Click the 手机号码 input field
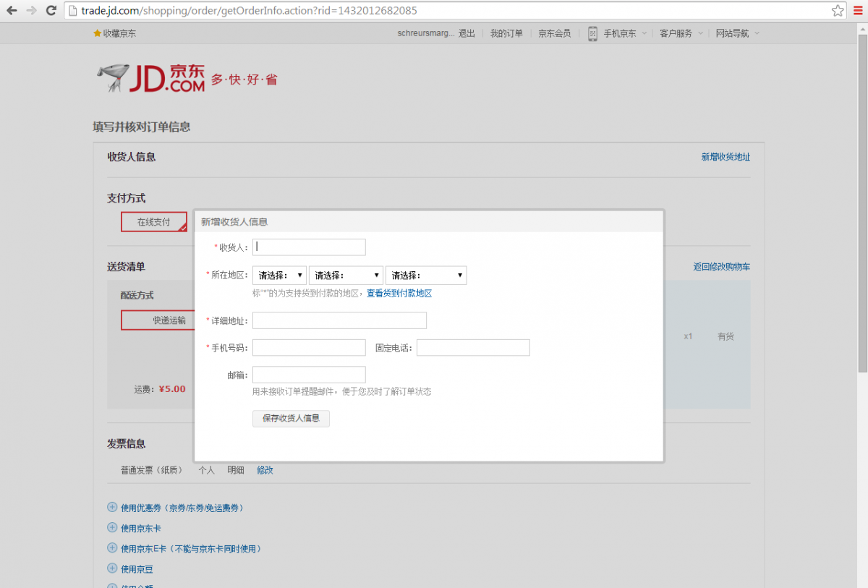The height and width of the screenshot is (588, 868). (309, 348)
